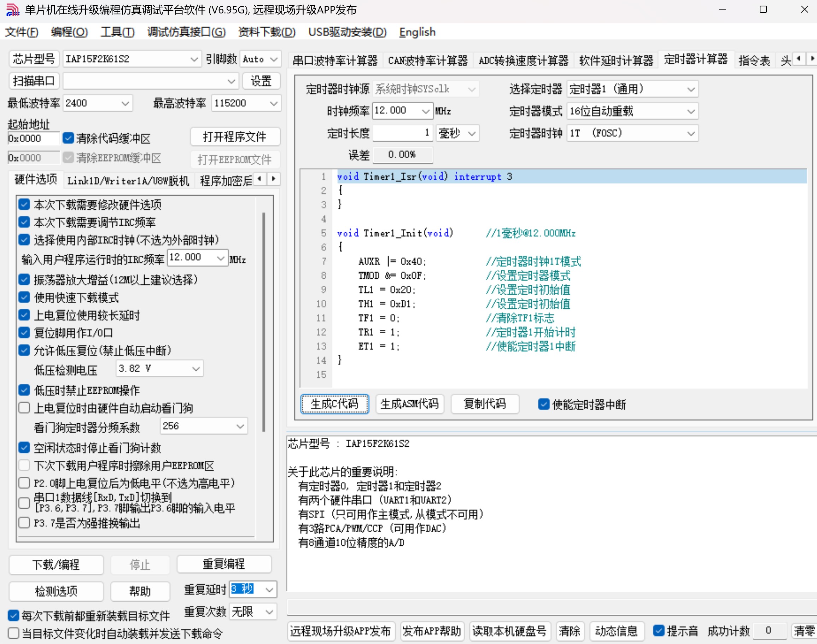Switch to CAN波特率计算器 tab
The height and width of the screenshot is (644, 817).
[x=428, y=60]
